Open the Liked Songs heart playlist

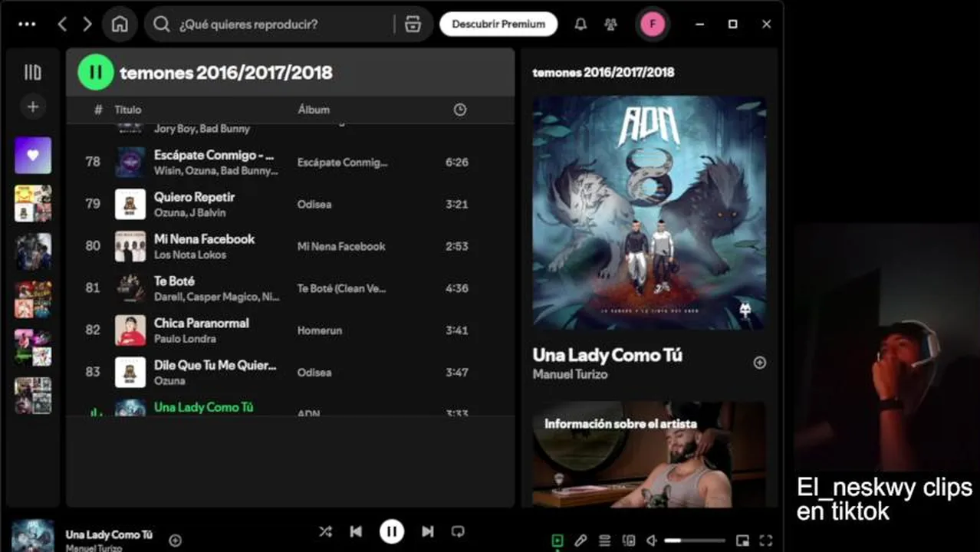[33, 156]
